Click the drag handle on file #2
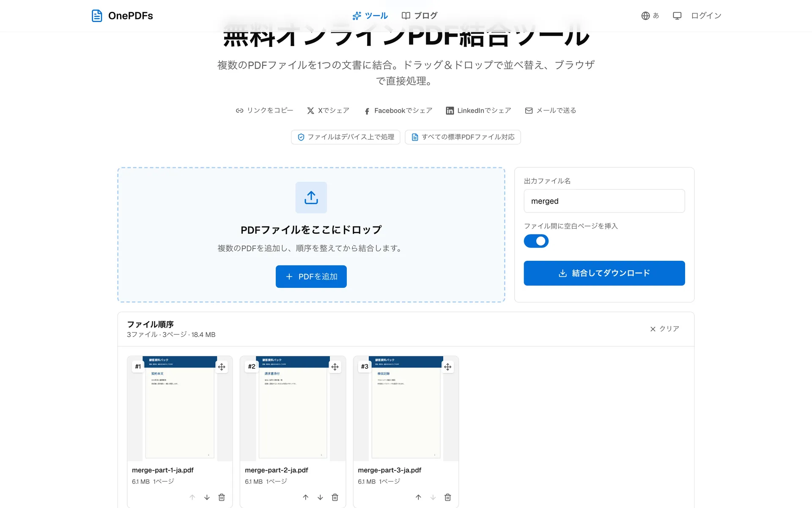Screen dimensions: 812x508 coord(335,367)
